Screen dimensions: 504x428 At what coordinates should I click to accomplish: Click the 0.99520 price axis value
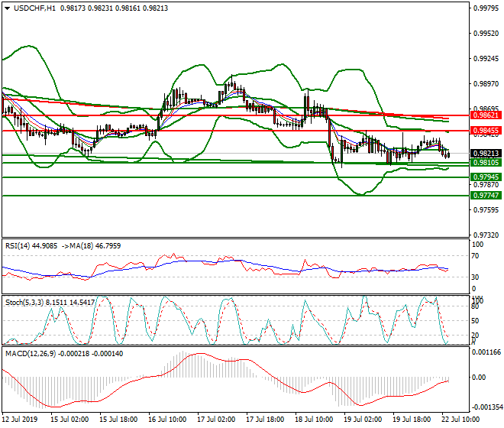point(486,34)
